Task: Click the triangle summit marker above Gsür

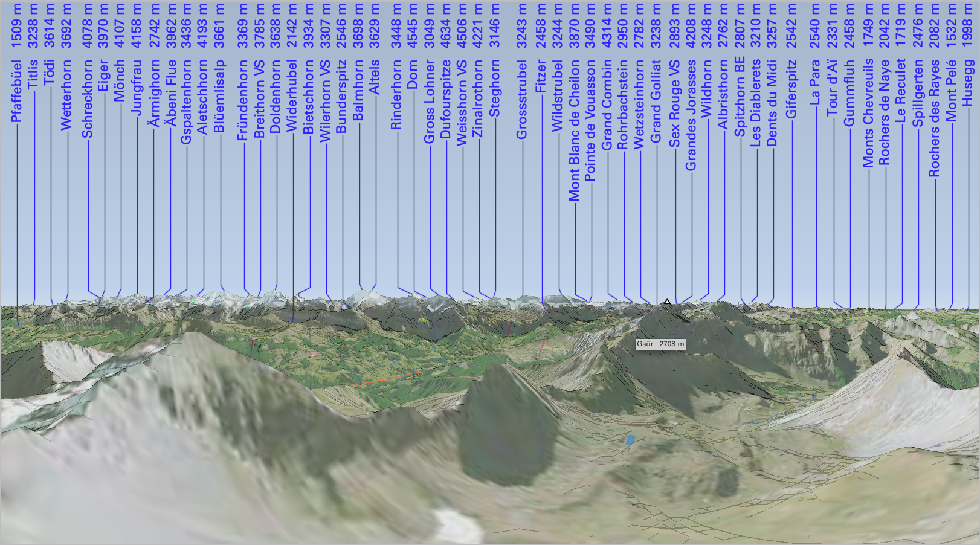Action: pos(667,301)
